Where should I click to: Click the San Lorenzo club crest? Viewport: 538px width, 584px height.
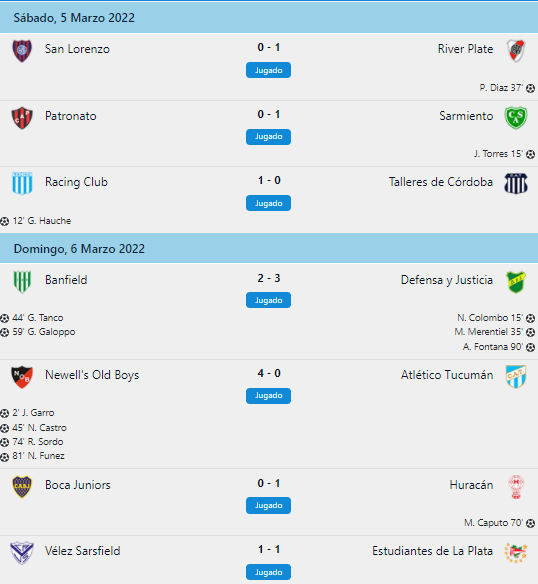(x=22, y=51)
